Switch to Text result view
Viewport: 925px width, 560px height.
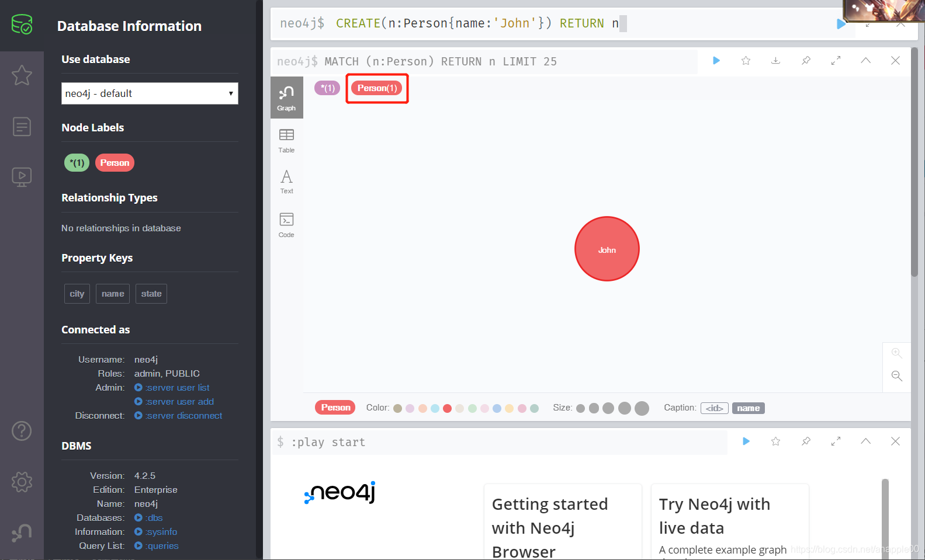[x=286, y=182]
